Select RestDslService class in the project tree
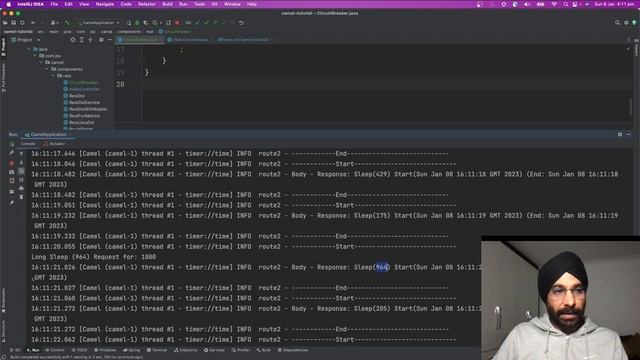Screen dimensions: 640x360 click(x=81, y=102)
